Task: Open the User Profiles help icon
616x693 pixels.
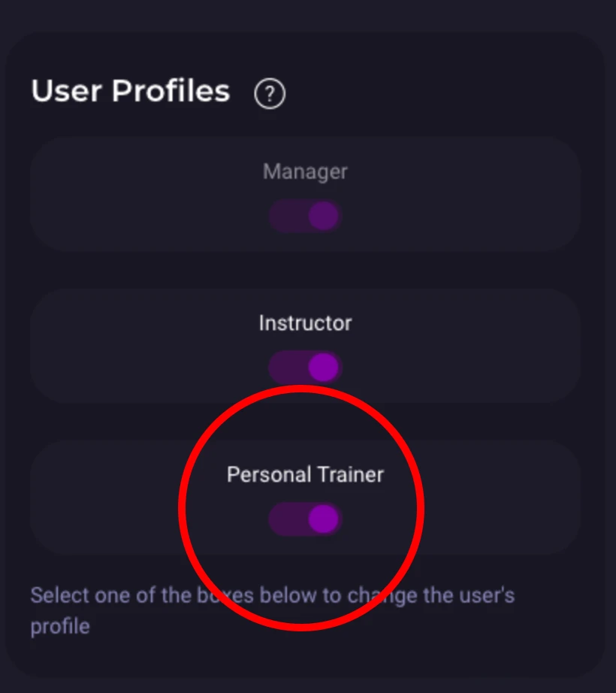Action: click(x=270, y=95)
